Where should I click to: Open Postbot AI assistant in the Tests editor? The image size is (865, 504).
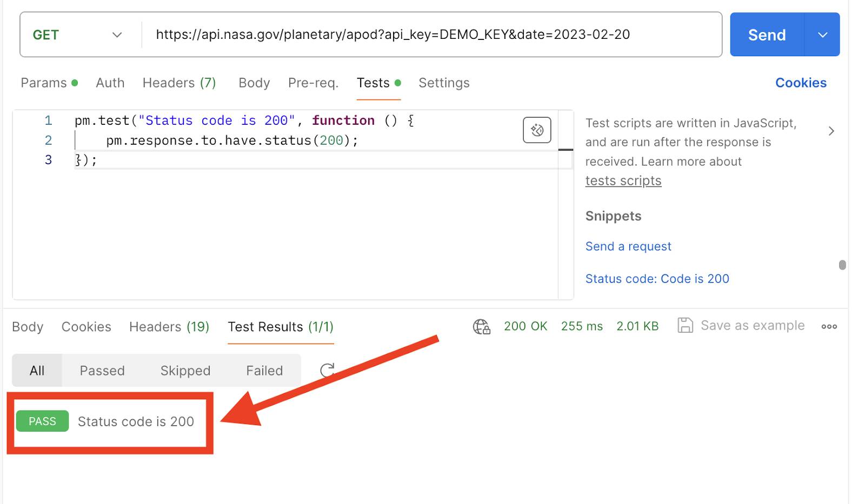(536, 130)
